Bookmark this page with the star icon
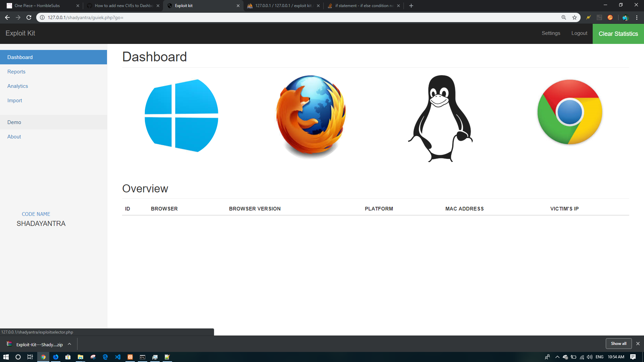 pos(575,17)
